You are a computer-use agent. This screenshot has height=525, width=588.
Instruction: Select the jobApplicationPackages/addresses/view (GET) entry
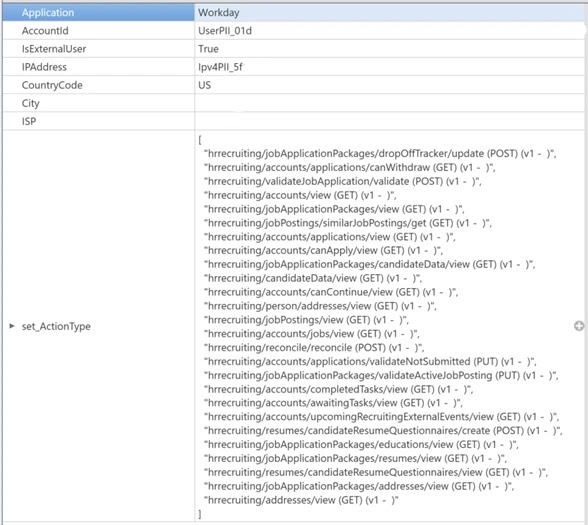click(x=359, y=486)
